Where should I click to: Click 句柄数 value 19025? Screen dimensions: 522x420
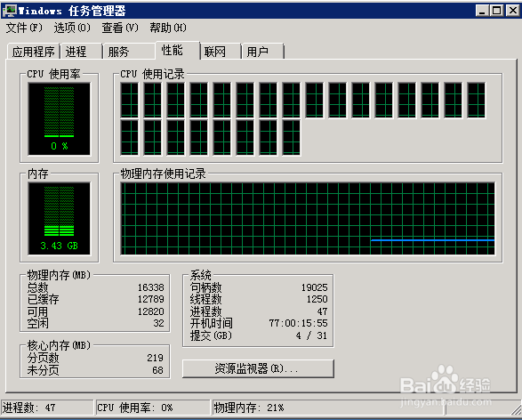coord(314,287)
